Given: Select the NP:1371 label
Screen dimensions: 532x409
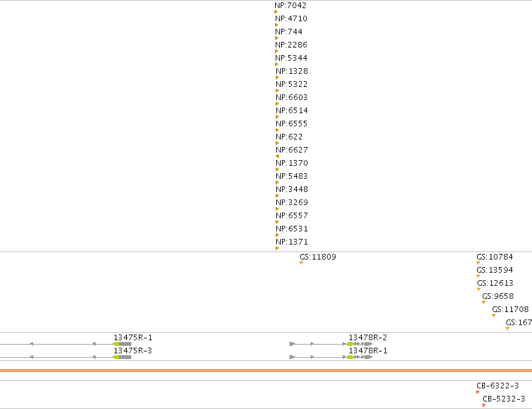Looking at the screenshot, I should (292, 242).
